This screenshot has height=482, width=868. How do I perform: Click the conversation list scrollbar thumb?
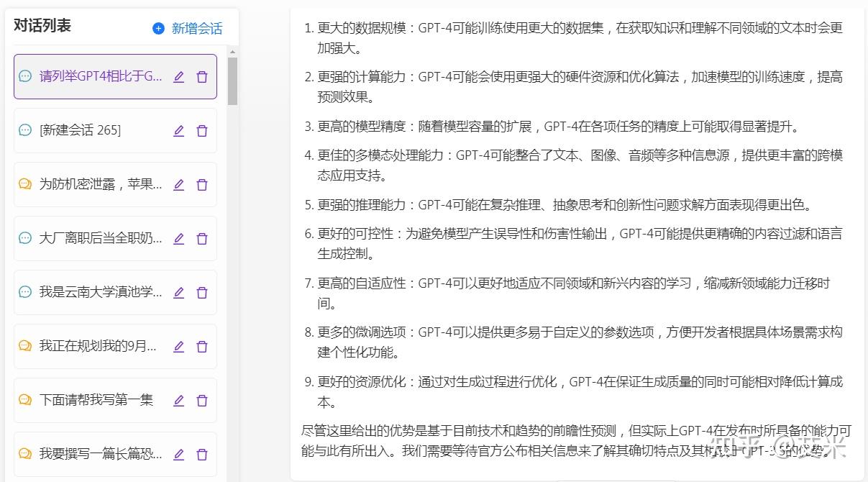[x=232, y=81]
